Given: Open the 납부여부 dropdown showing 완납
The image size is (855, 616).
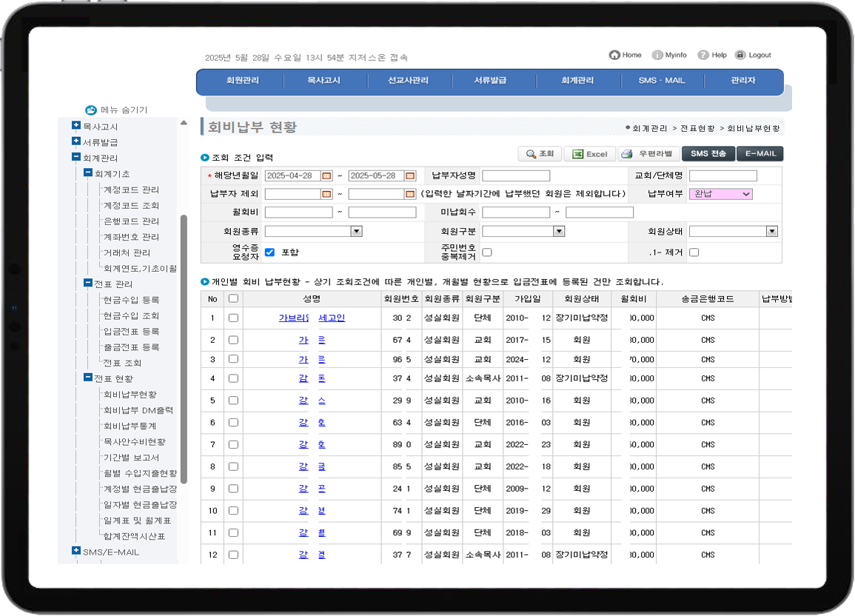Looking at the screenshot, I should (720, 194).
